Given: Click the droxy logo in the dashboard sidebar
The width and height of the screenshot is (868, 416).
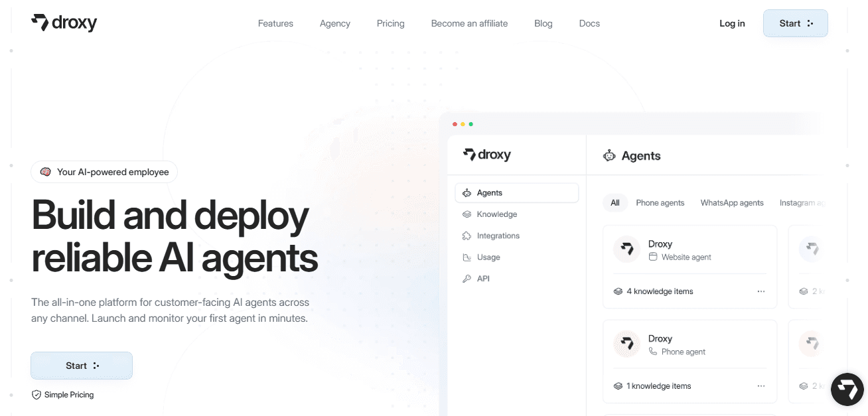Looking at the screenshot, I should click(487, 155).
